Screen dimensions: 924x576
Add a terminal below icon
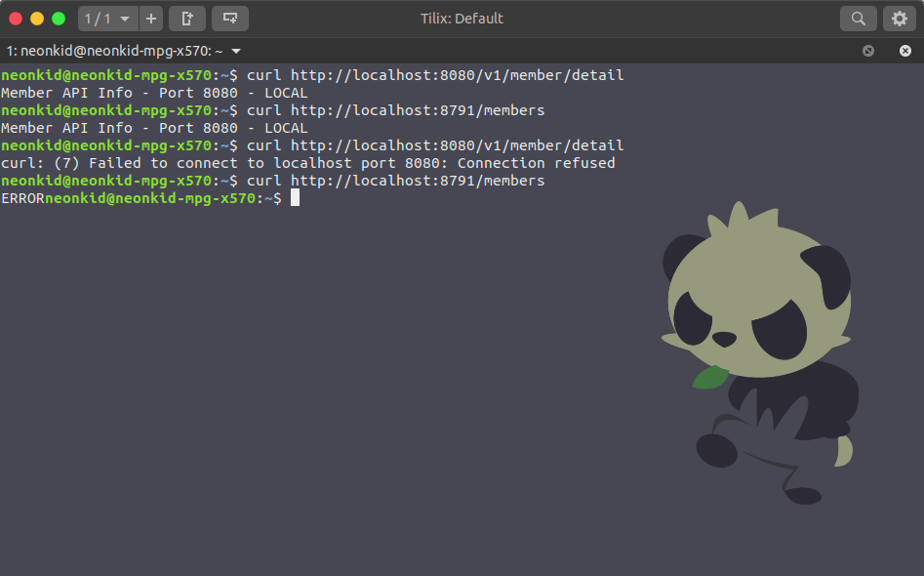(230, 19)
